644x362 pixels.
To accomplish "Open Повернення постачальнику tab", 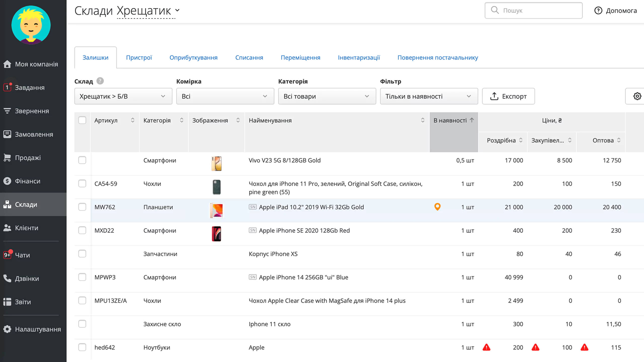I will 438,58.
